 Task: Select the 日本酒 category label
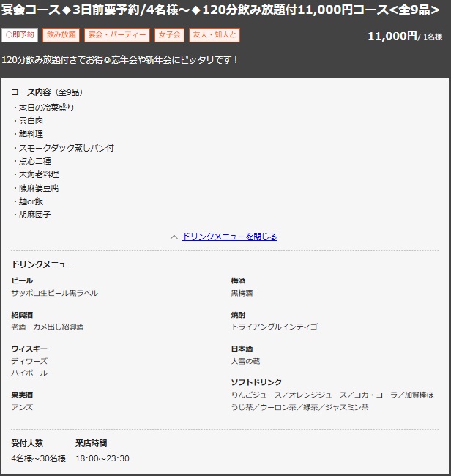tap(242, 349)
